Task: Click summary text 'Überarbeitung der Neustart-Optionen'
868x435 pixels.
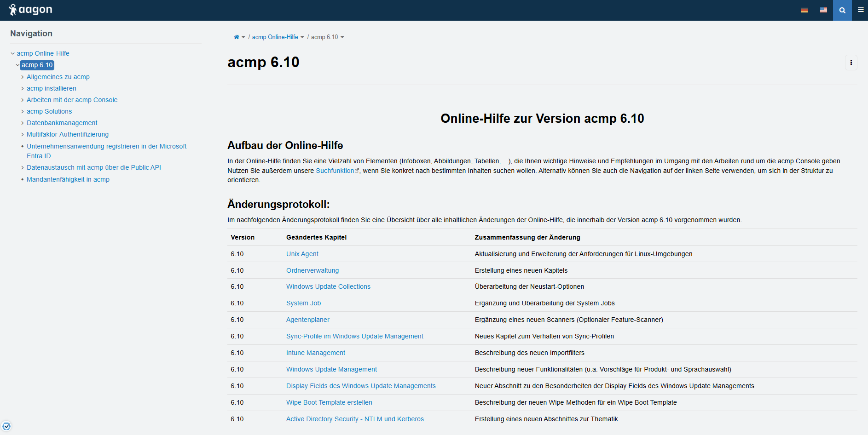Action: (529, 286)
